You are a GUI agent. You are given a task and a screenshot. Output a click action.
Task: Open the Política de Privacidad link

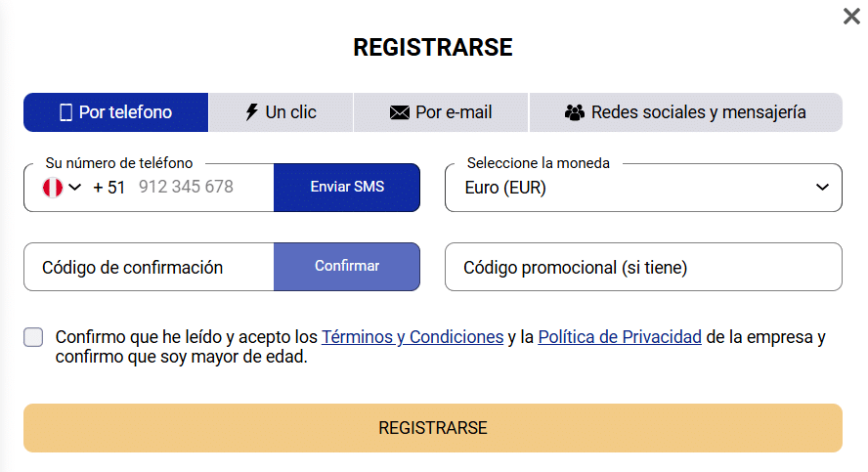tap(620, 337)
